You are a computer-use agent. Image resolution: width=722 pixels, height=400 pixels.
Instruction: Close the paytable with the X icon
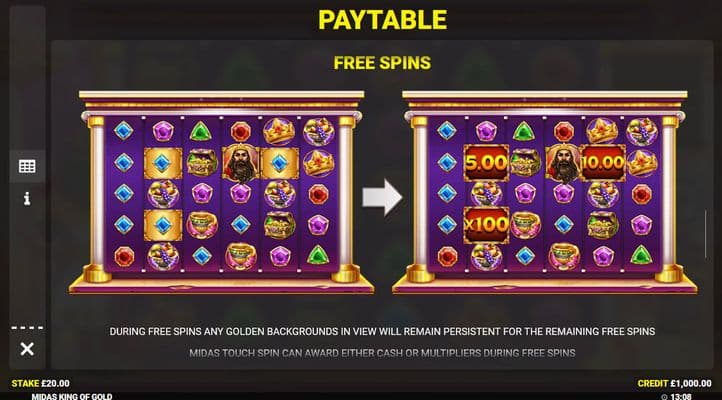pyautogui.click(x=27, y=349)
